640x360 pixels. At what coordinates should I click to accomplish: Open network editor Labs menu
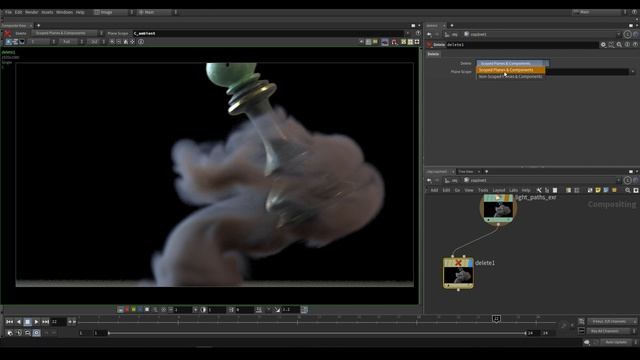(x=513, y=190)
